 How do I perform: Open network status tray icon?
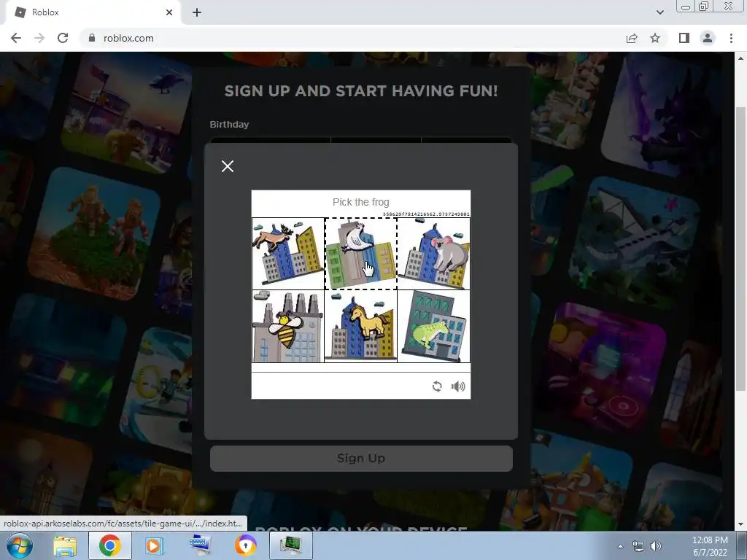click(638, 546)
